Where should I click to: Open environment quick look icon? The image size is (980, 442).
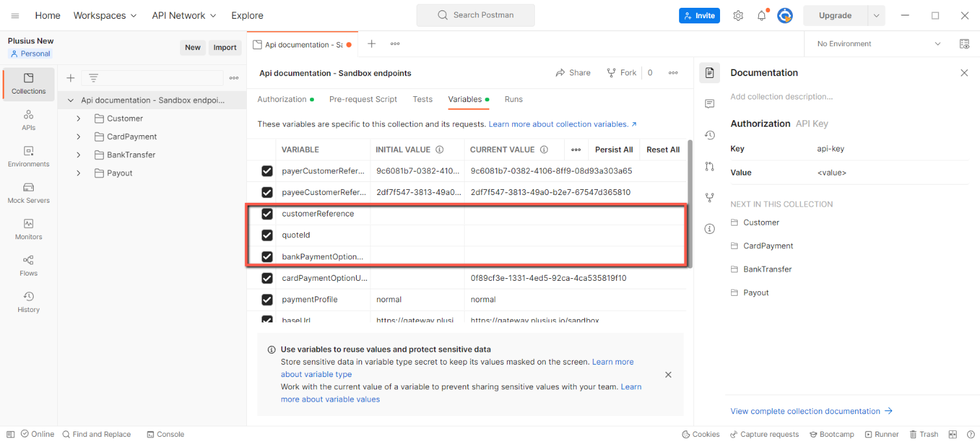[x=964, y=44]
